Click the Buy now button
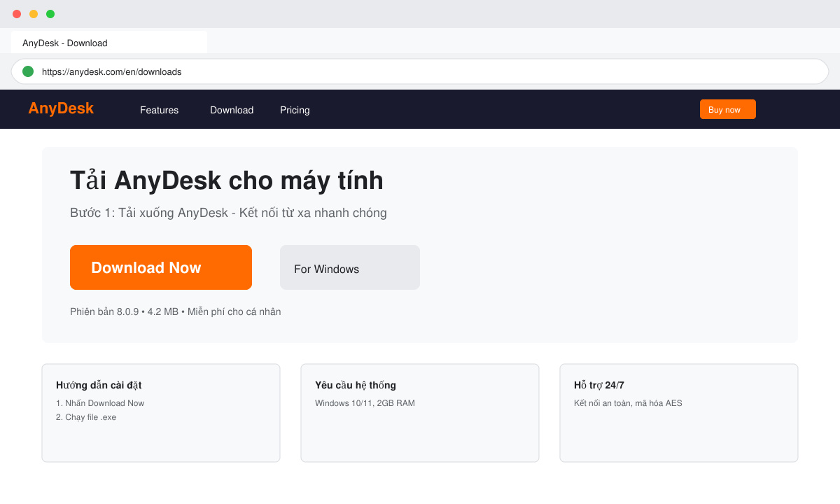 coord(728,109)
